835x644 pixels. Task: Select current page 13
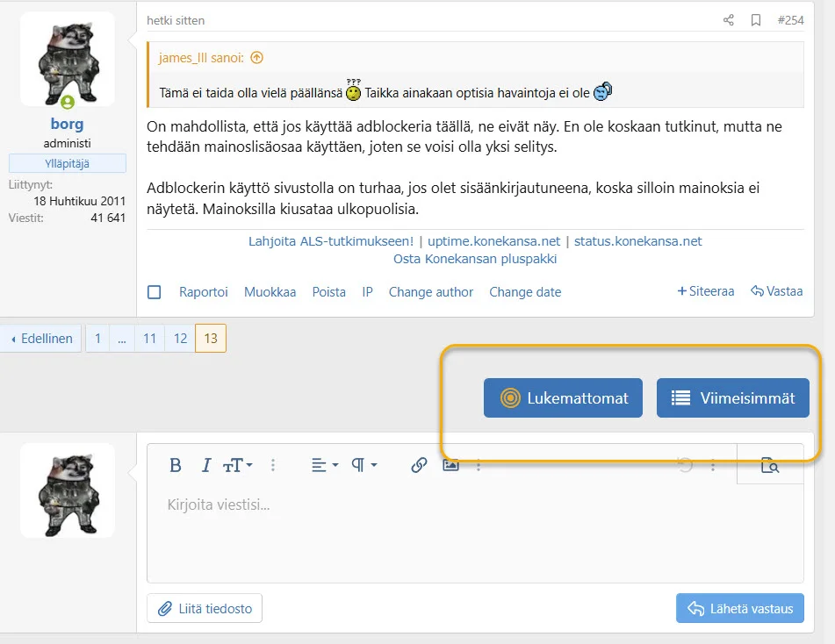[x=211, y=339]
